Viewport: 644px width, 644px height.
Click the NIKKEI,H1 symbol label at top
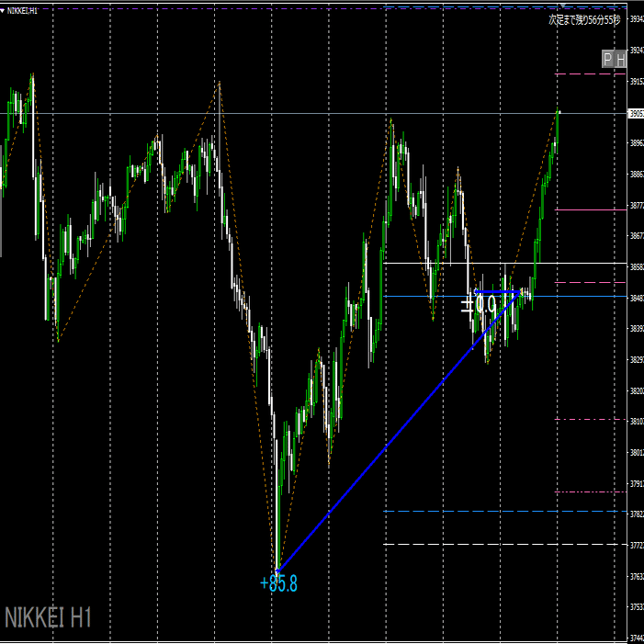(x=22, y=11)
